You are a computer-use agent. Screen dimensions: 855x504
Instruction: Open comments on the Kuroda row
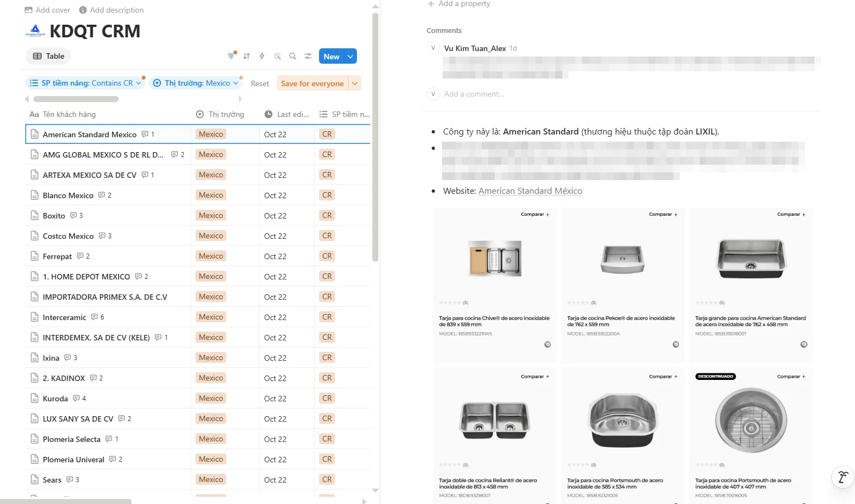point(80,398)
